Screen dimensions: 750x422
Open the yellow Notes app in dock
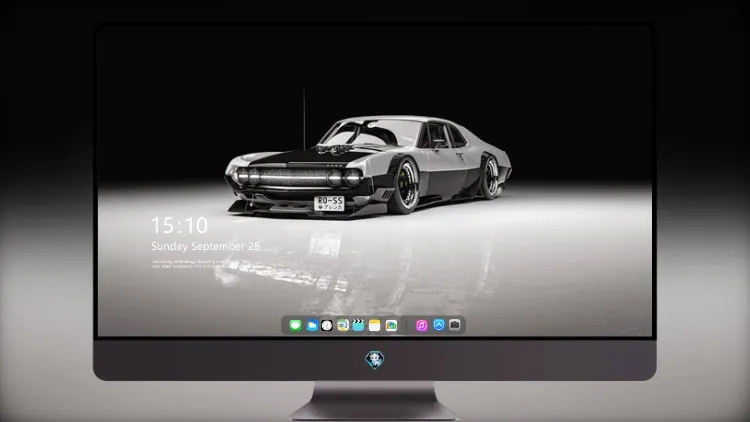(375, 325)
